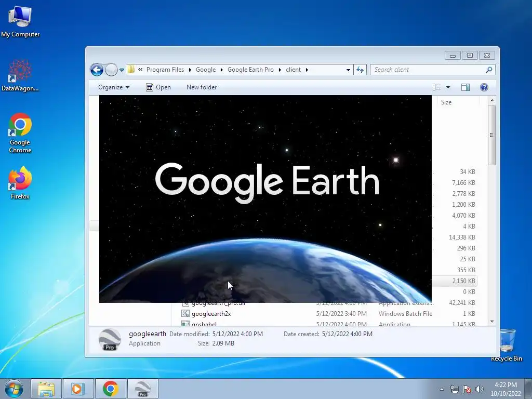
Task: Click the scrollbar down arrow
Action: [x=492, y=321]
